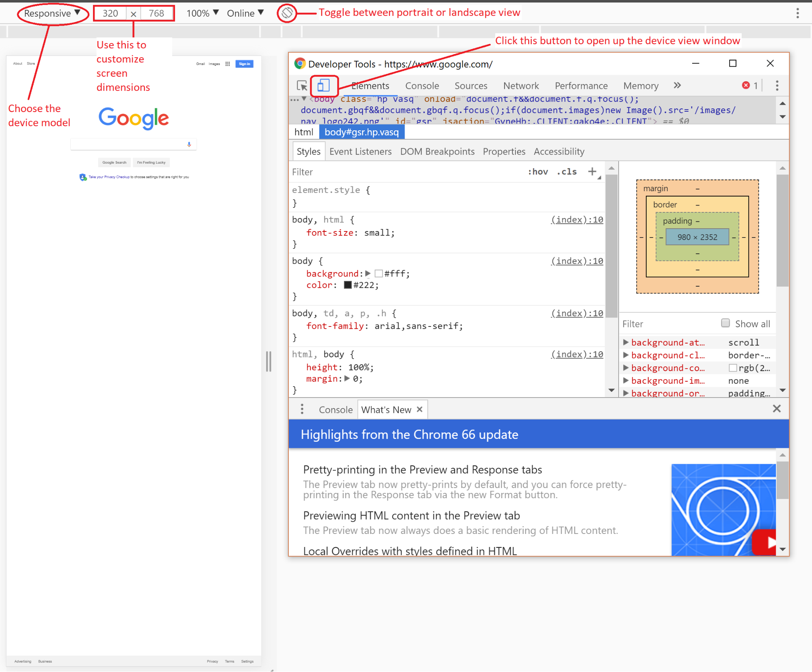The height and width of the screenshot is (672, 812).
Task: Select the DOM Breakpoints pane tab
Action: [437, 151]
